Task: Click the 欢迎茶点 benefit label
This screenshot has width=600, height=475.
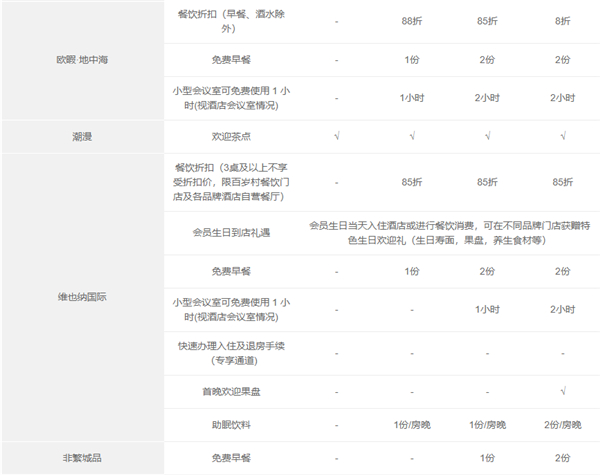Action: (225, 134)
